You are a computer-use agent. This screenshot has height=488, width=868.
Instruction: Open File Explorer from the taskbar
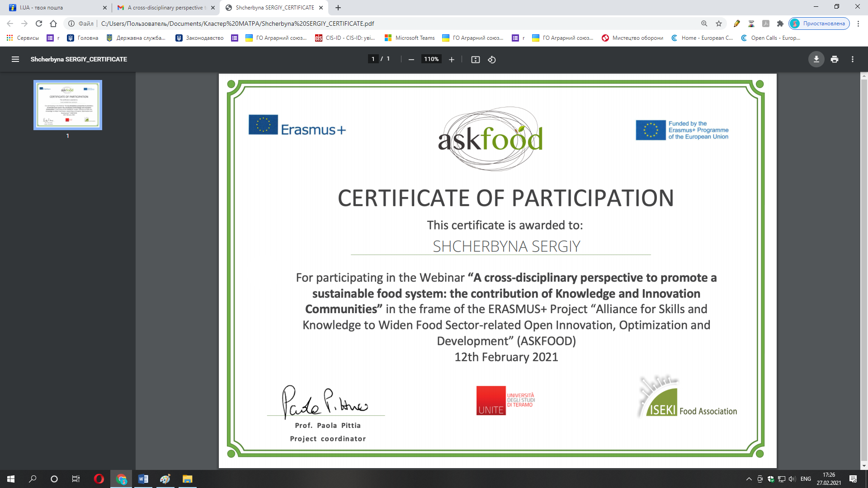(x=187, y=479)
